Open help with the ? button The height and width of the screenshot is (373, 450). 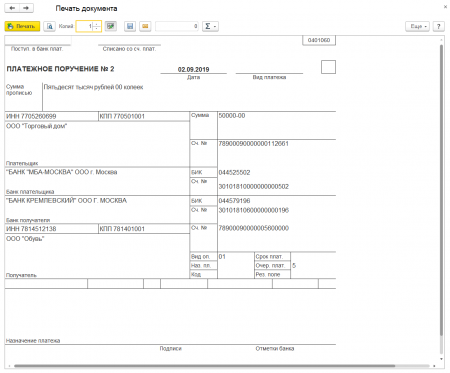coord(439,26)
